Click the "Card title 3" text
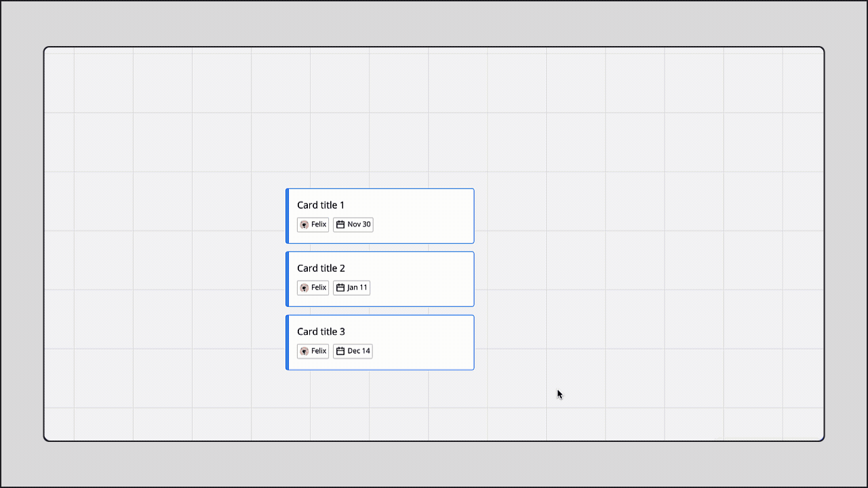Viewport: 868px width, 488px height. pyautogui.click(x=321, y=331)
